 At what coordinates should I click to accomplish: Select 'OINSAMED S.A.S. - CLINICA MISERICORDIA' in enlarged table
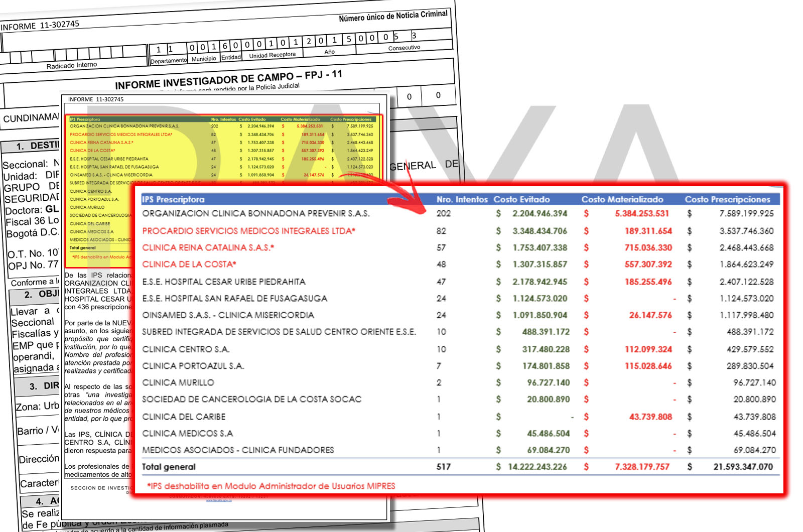click(x=228, y=315)
